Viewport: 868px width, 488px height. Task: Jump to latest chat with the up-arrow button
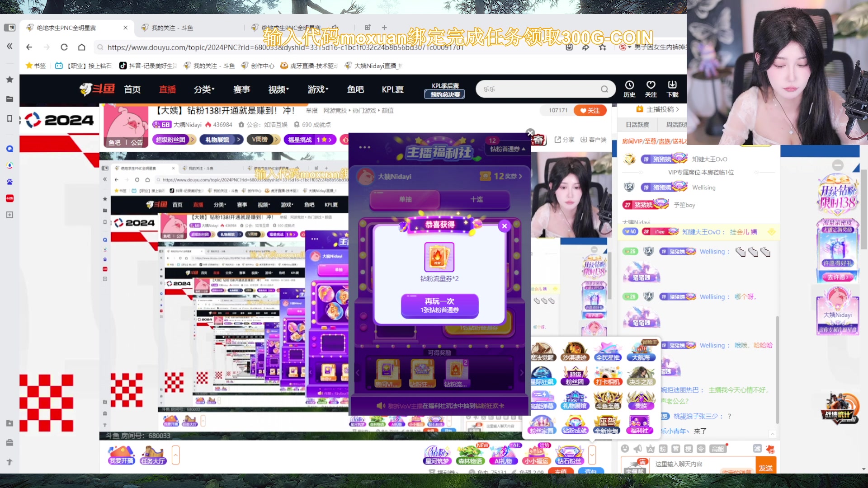pyautogui.click(x=773, y=434)
